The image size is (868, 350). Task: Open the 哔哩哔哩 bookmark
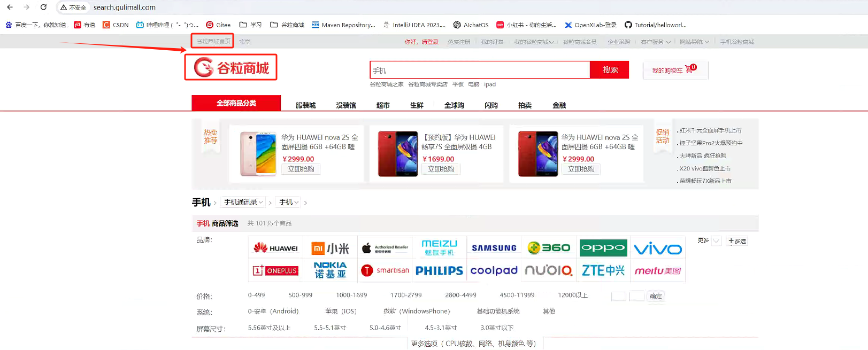click(x=167, y=25)
